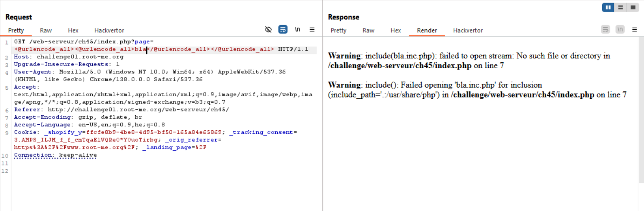Select side-by-side split layout icon
The image size is (644, 211).
coord(608,7)
